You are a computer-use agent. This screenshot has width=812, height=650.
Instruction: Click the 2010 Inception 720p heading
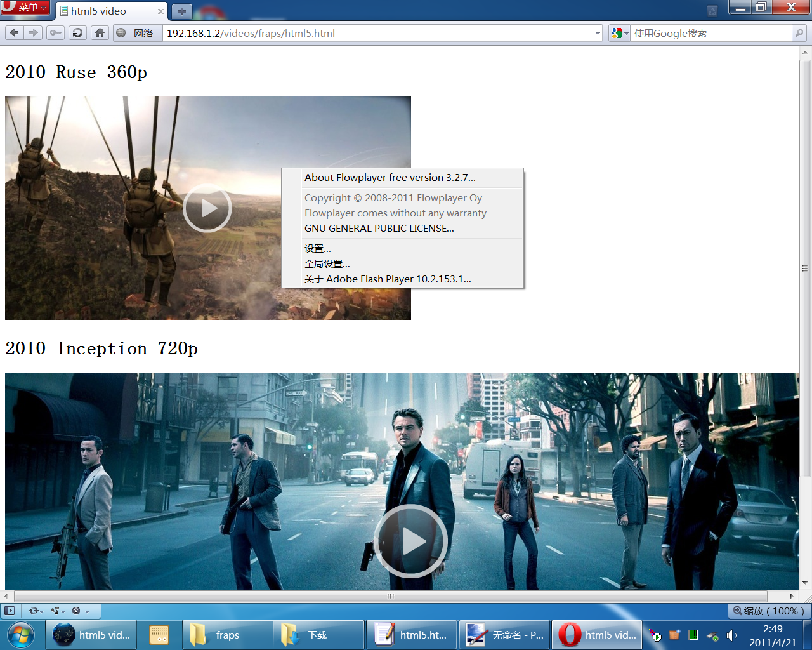101,348
